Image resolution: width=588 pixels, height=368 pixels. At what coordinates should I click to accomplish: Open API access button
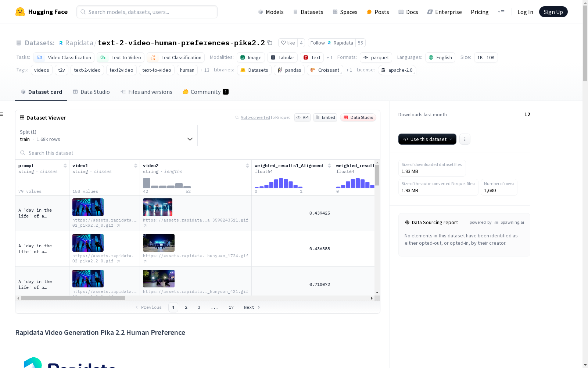pos(302,117)
